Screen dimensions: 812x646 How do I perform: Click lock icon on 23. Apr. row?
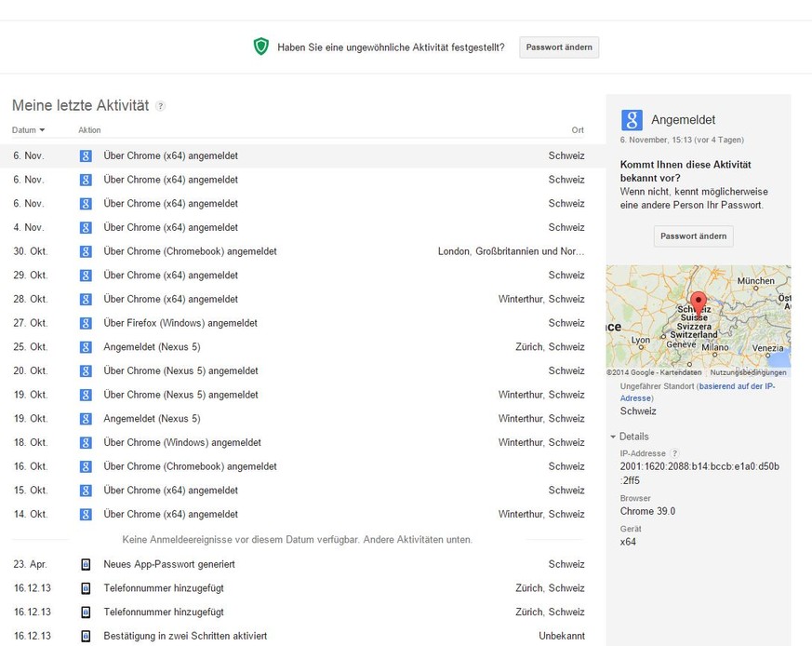pos(86,564)
